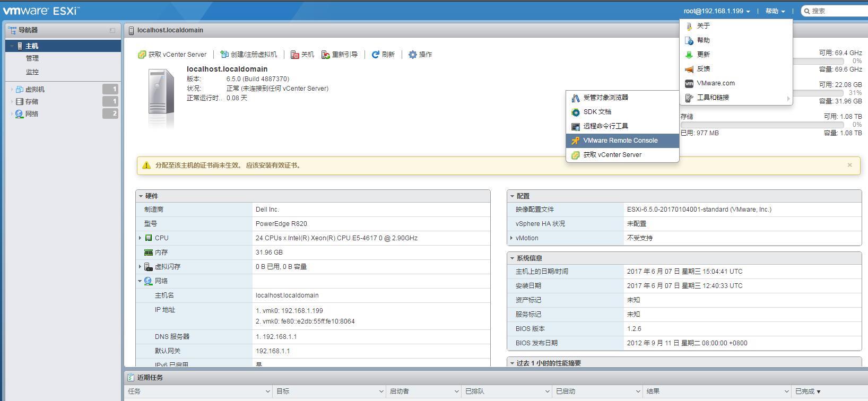
Task: Select VMware Remote Console in submenu
Action: click(620, 141)
